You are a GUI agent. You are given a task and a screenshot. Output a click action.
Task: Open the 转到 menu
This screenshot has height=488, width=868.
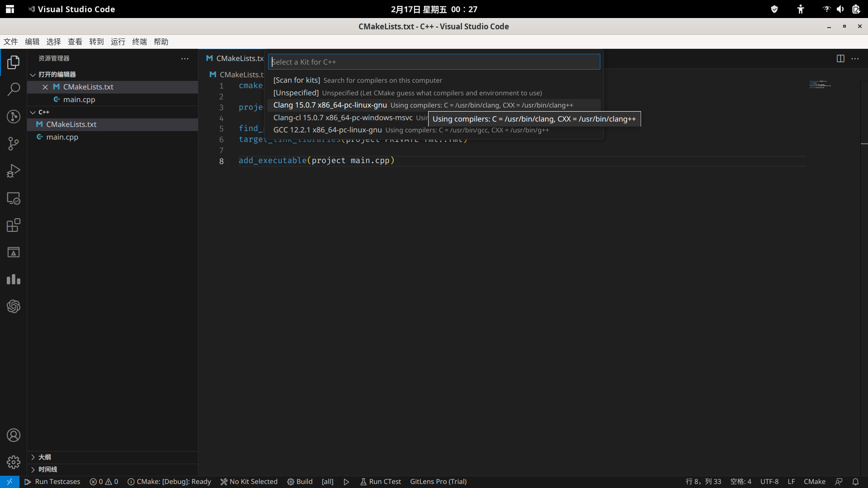click(x=96, y=42)
